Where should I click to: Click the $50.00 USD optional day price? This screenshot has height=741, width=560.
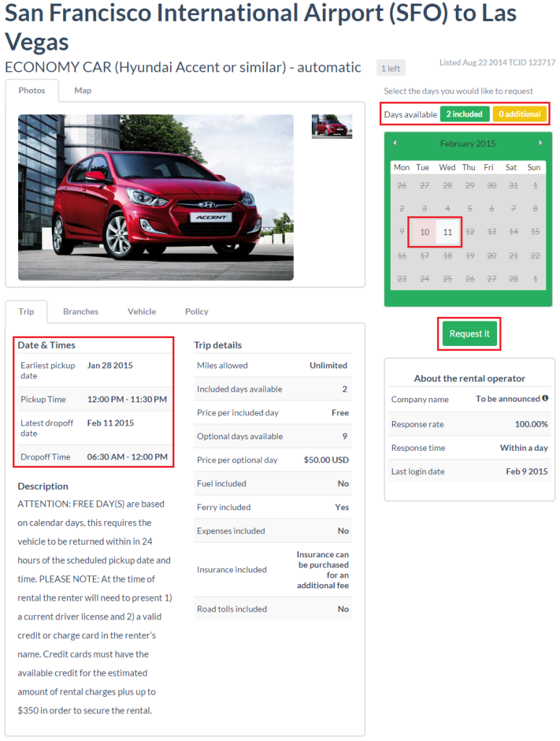coord(326,460)
